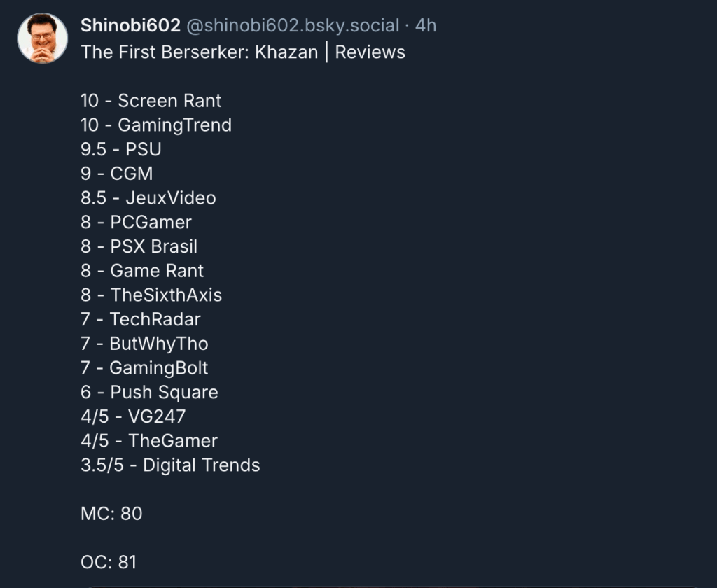Click the post title "The First Berserker: Khazan | Reviews"

point(243,52)
